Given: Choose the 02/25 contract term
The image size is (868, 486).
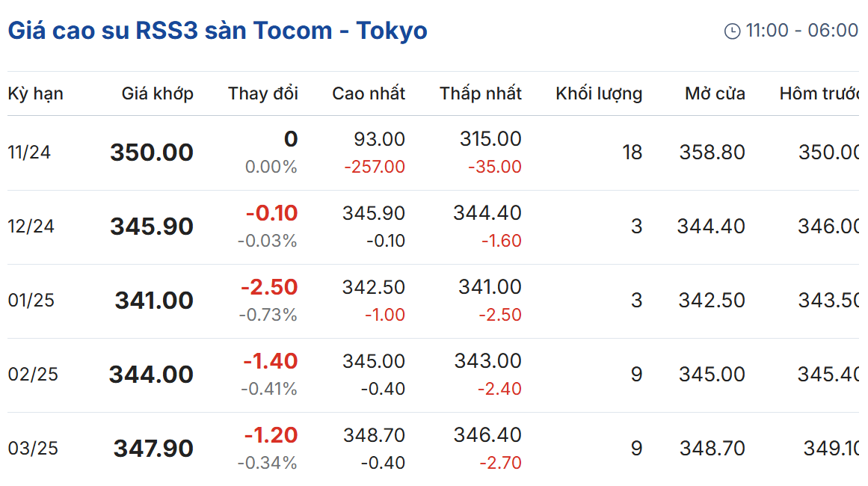Looking at the screenshot, I should tap(33, 374).
